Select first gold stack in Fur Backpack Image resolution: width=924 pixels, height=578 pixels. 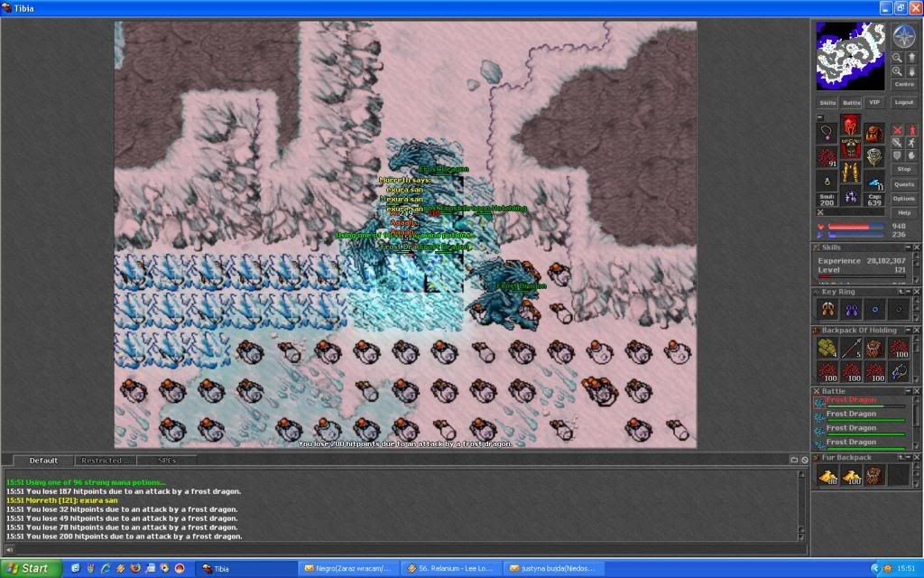[x=827, y=475]
